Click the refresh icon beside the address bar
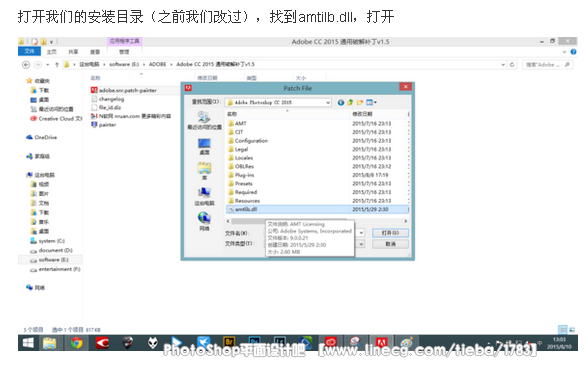The height and width of the screenshot is (367, 587). click(x=512, y=64)
